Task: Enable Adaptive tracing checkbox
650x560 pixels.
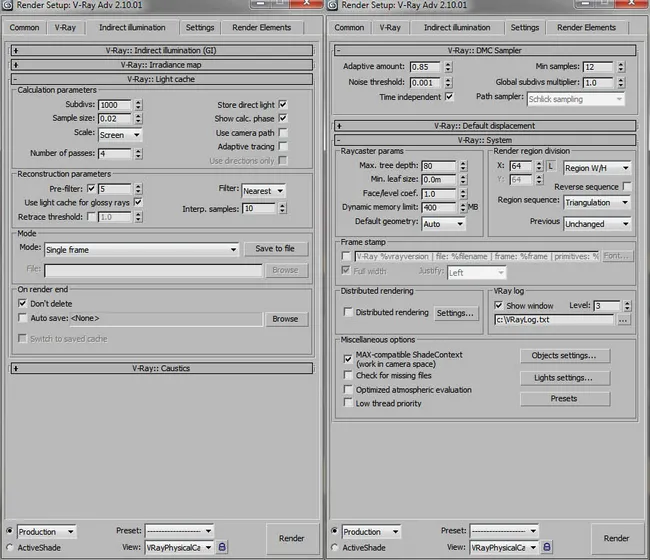Action: point(283,146)
